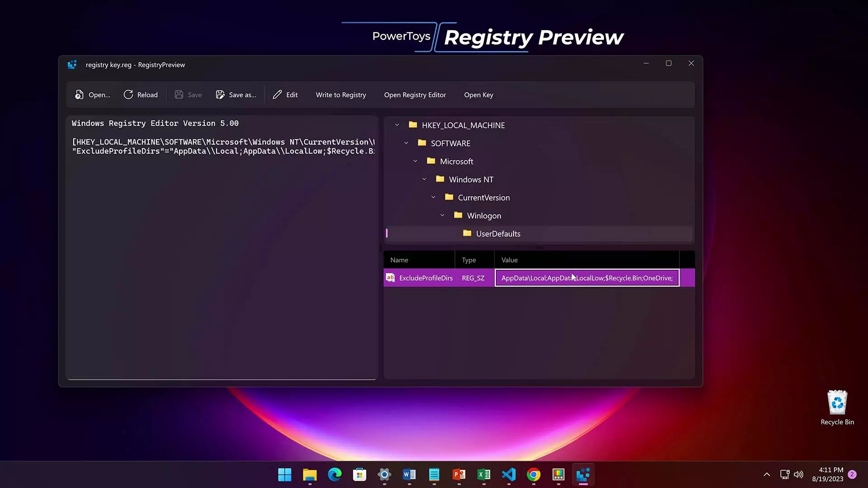Viewport: 868px width, 488px height.
Task: Collapse the CurrentVersion tree node
Action: [433, 197]
